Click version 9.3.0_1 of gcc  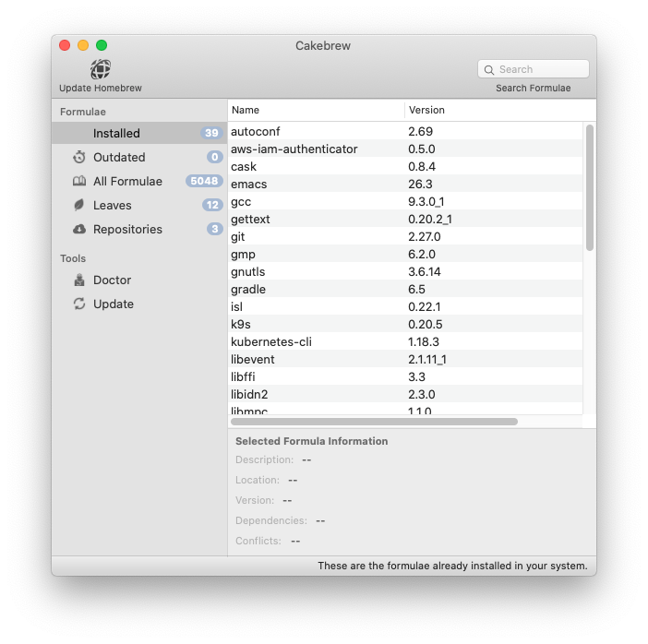[x=426, y=201]
